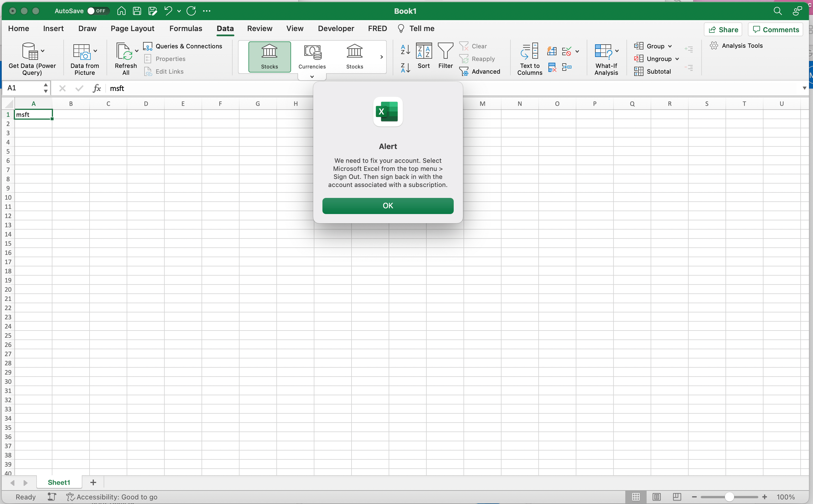Switch to Normal view in status bar
813x504 pixels.
pyautogui.click(x=636, y=497)
